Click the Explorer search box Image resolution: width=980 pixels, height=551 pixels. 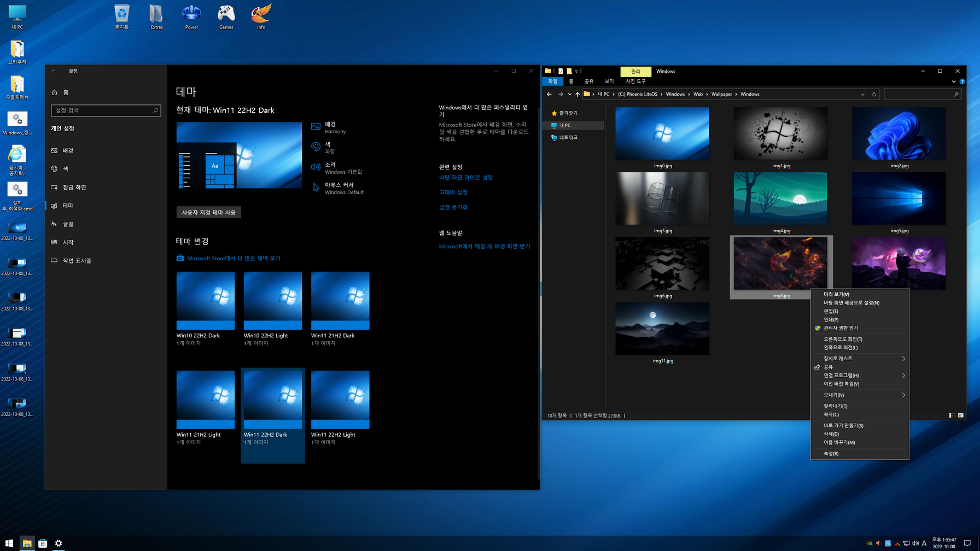pyautogui.click(x=923, y=94)
